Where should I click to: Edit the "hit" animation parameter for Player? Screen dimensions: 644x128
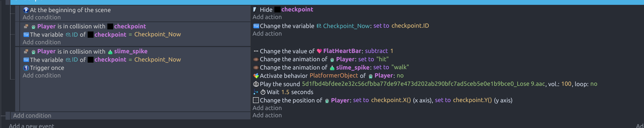tap(382, 59)
